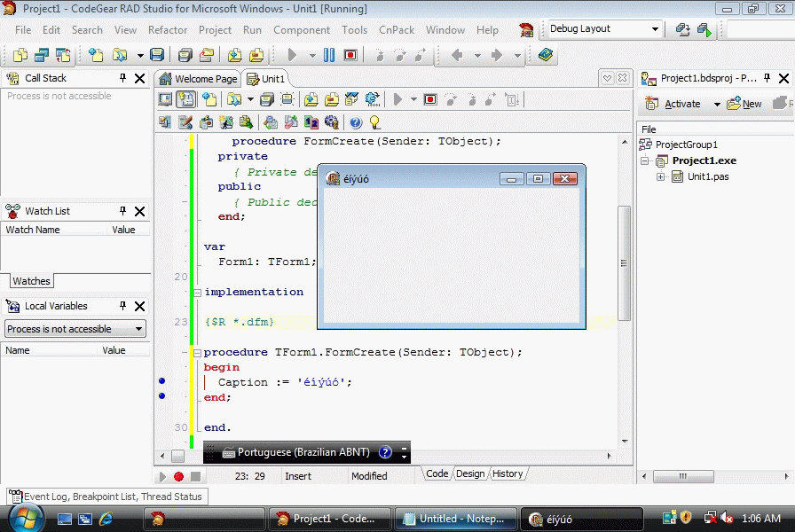
Task: Click the macro record red circle button
Action: coord(178,476)
